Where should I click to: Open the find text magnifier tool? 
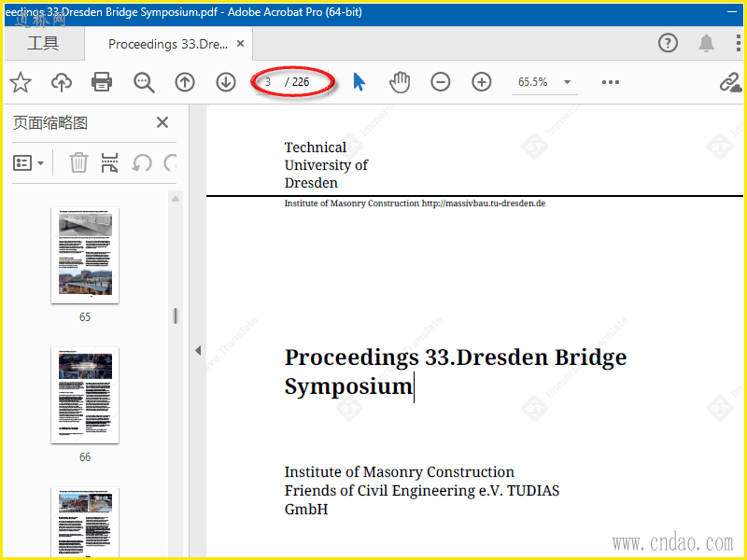tap(144, 82)
